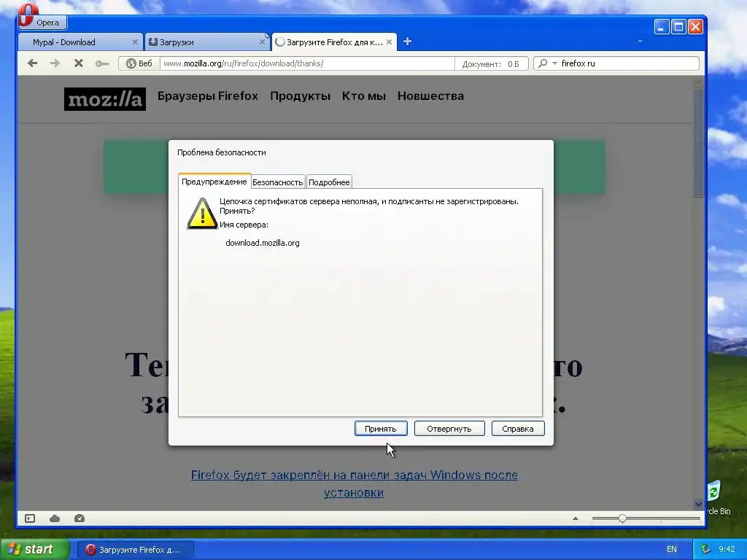Toggle the panel icon in status bar

[x=30, y=518]
